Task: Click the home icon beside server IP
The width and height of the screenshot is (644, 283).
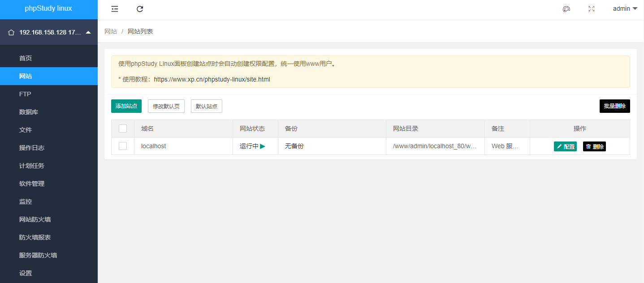Action: (x=11, y=33)
